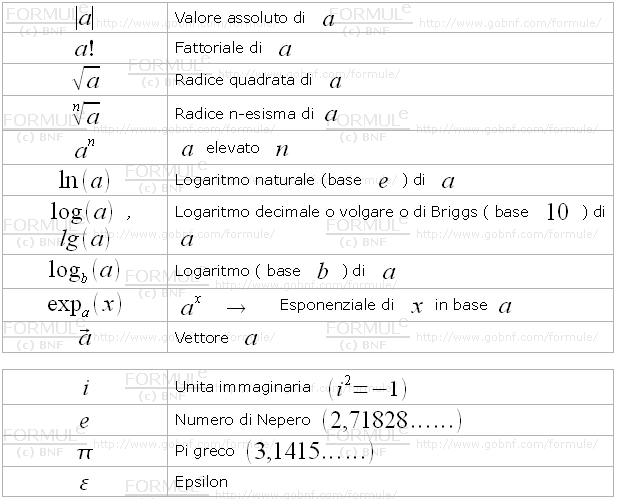This screenshot has width=617, height=500.
Task: Click the log base b formula symbol
Action: click(x=84, y=271)
